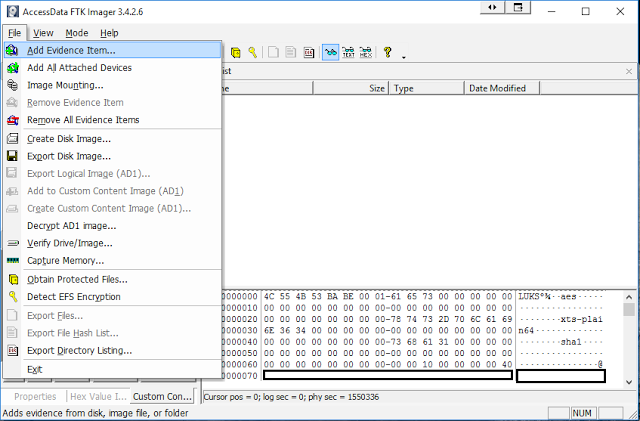The height and width of the screenshot is (421, 640).
Task: Click Obtain Protected Files toolbar icon
Action: point(236,52)
